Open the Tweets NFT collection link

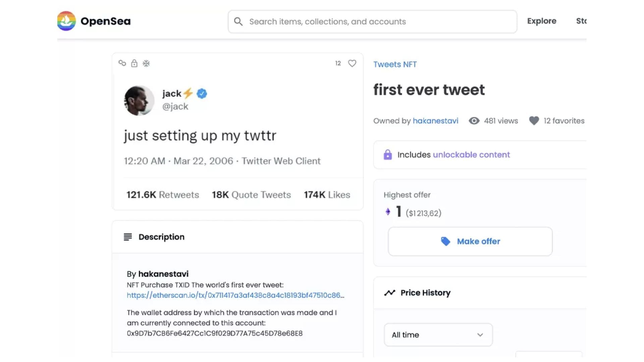point(395,64)
